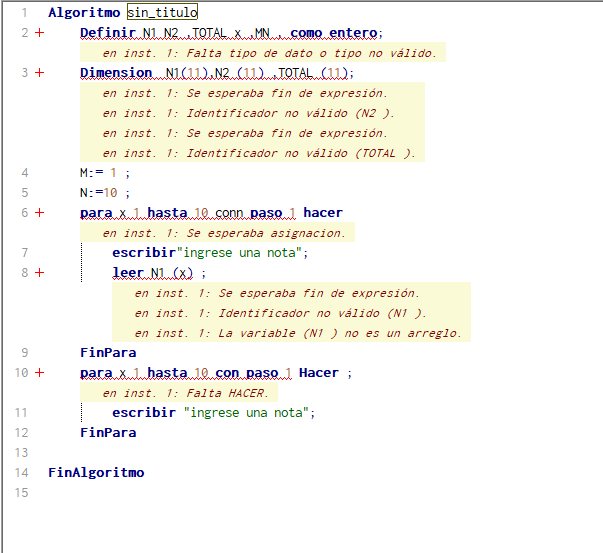The width and height of the screenshot is (603, 553).
Task: Click the red plus marker on line 2
Action: tap(39, 33)
